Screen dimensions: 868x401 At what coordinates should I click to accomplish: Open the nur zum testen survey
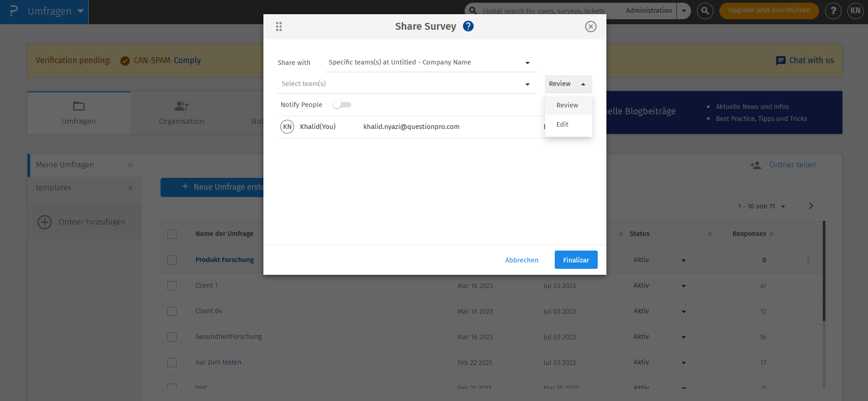pyautogui.click(x=220, y=362)
